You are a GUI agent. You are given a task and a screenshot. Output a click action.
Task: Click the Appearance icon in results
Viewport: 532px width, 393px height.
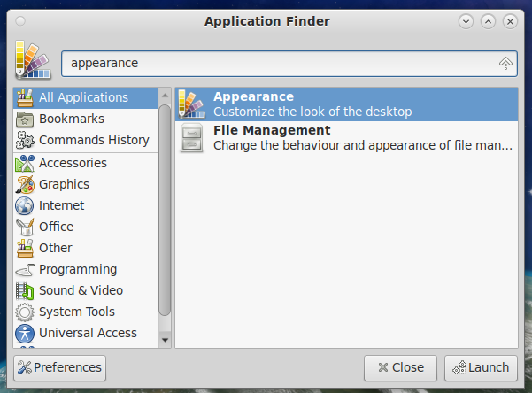(x=191, y=104)
